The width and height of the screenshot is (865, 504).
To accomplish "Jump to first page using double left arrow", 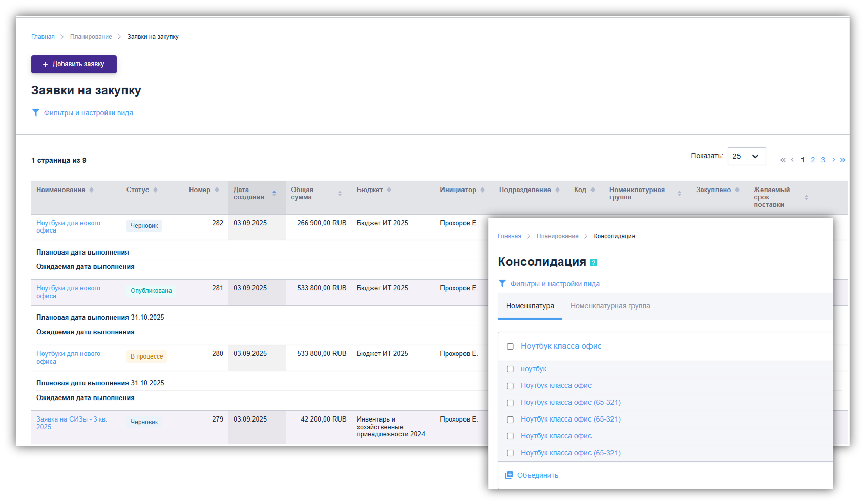I will point(783,160).
